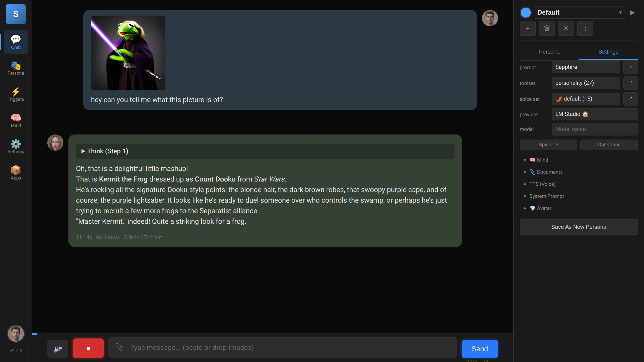Click the generation stats text 11.14s · 66.6 tok/s
This screenshot has width=644, height=362.
(119, 237)
